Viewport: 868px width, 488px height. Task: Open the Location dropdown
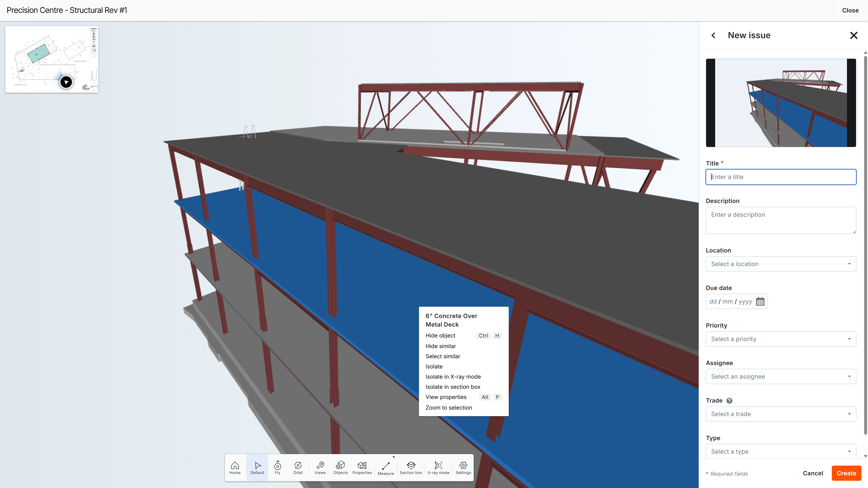[780, 264]
